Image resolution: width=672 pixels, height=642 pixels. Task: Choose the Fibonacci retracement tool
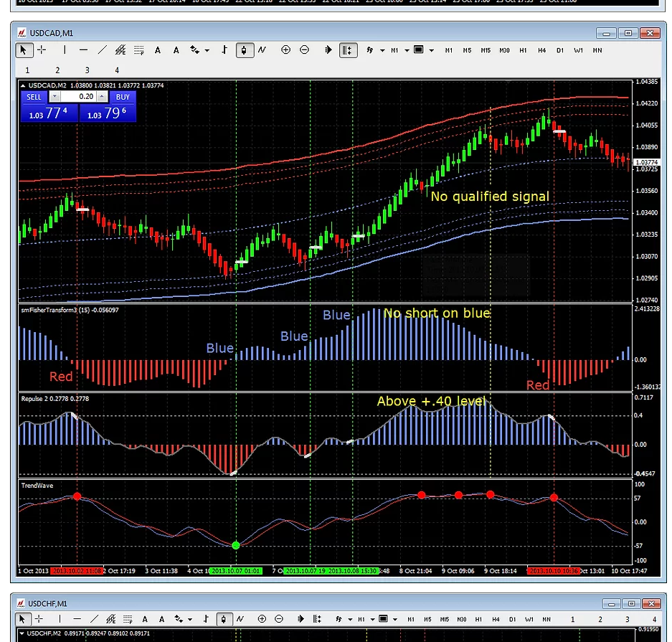[138, 50]
